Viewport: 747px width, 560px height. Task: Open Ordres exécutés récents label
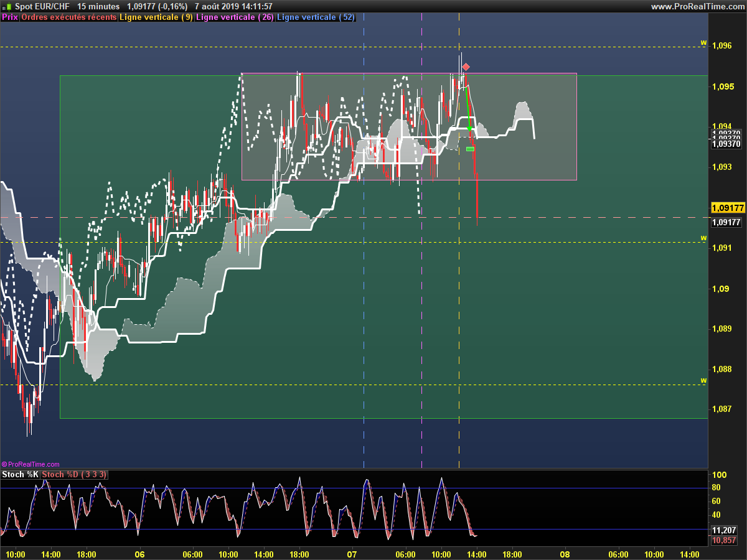click(x=68, y=17)
